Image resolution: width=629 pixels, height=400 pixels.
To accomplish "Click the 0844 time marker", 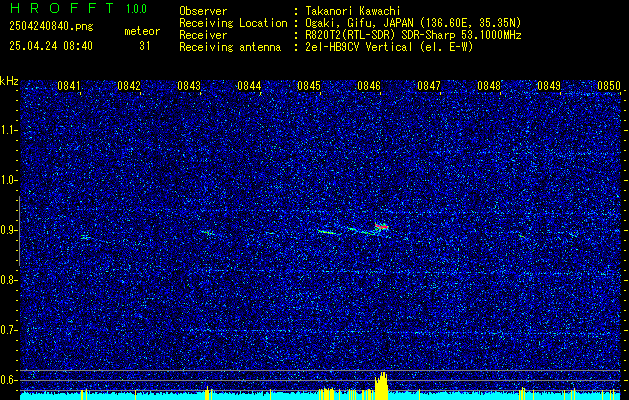I will 249,86.
